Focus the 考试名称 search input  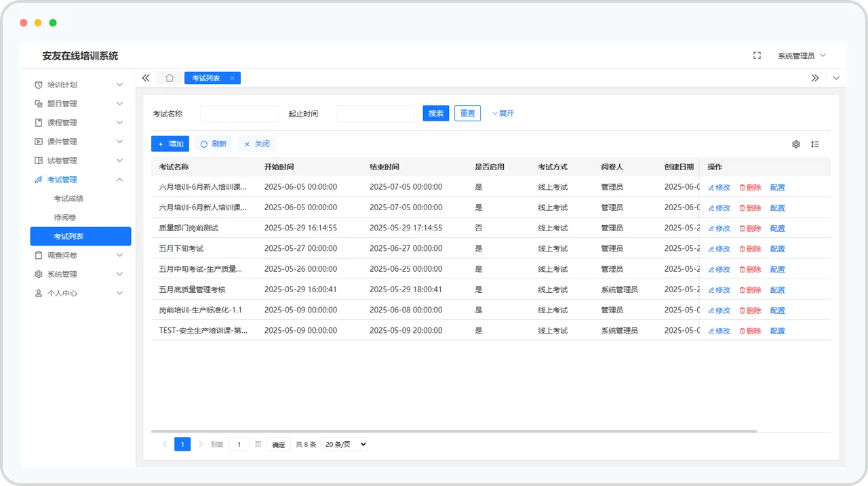(x=239, y=113)
